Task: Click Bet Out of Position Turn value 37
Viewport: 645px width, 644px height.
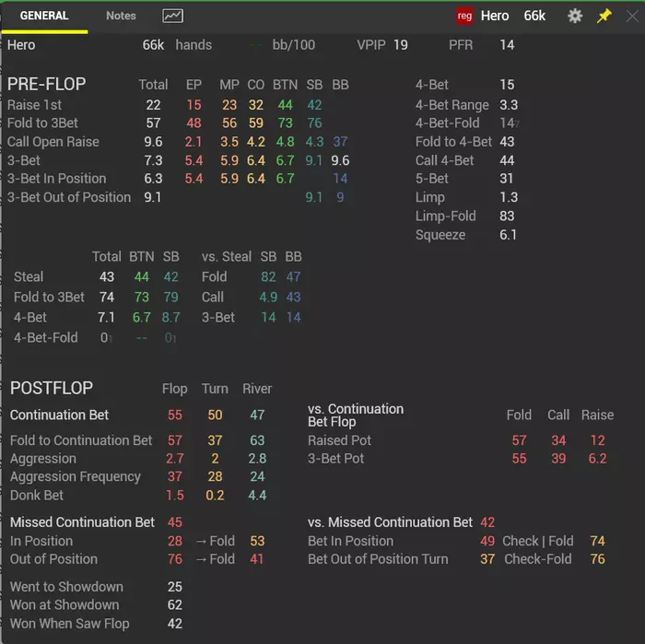Action: (487, 559)
